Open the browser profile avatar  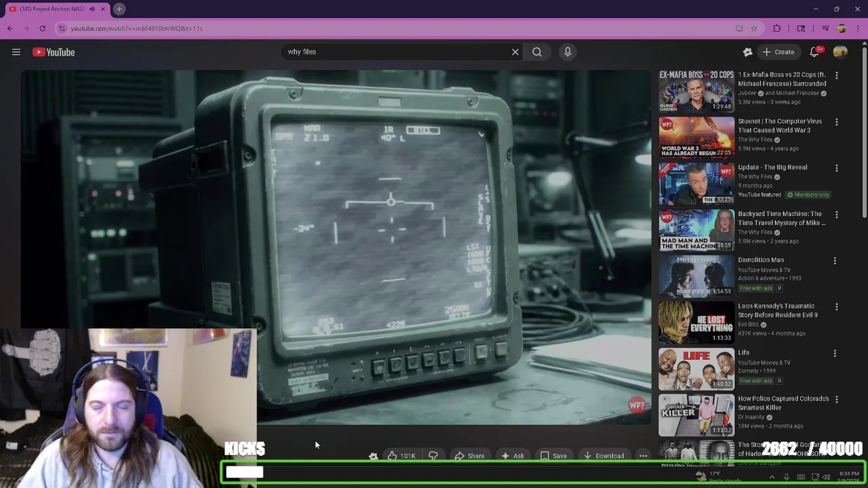point(842,28)
